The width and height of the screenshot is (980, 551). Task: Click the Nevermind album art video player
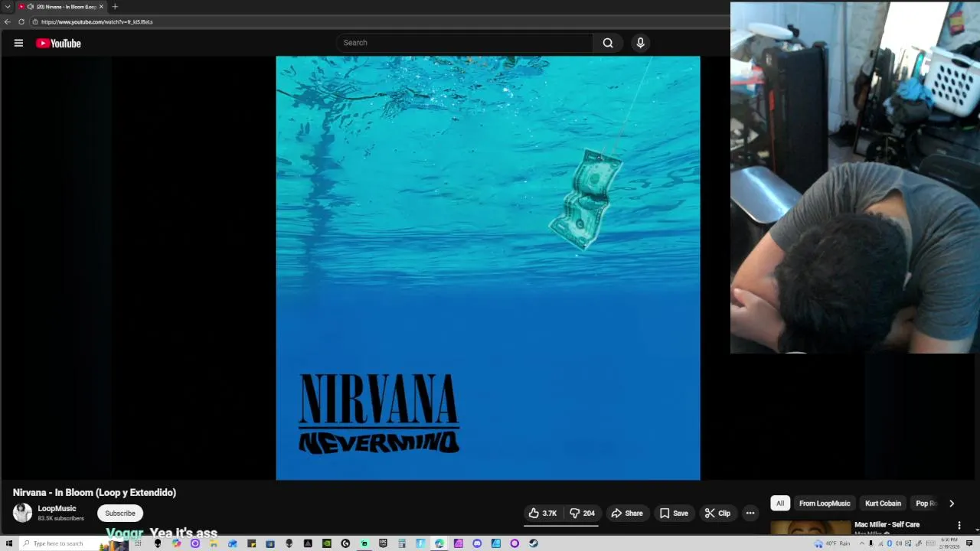point(488,268)
